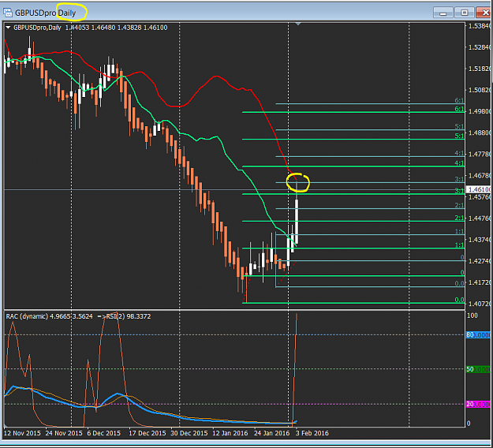
Task: Minimize the GBPUSDpro chart window
Action: (x=443, y=13)
